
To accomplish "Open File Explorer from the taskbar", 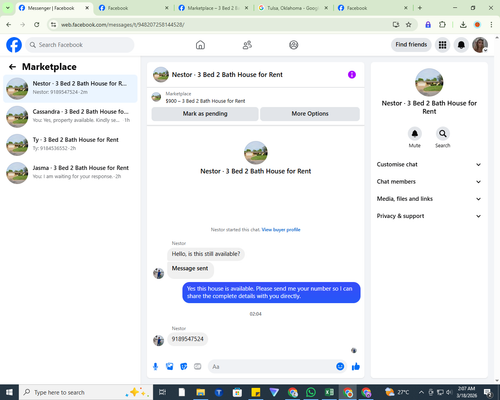I will click(x=200, y=392).
